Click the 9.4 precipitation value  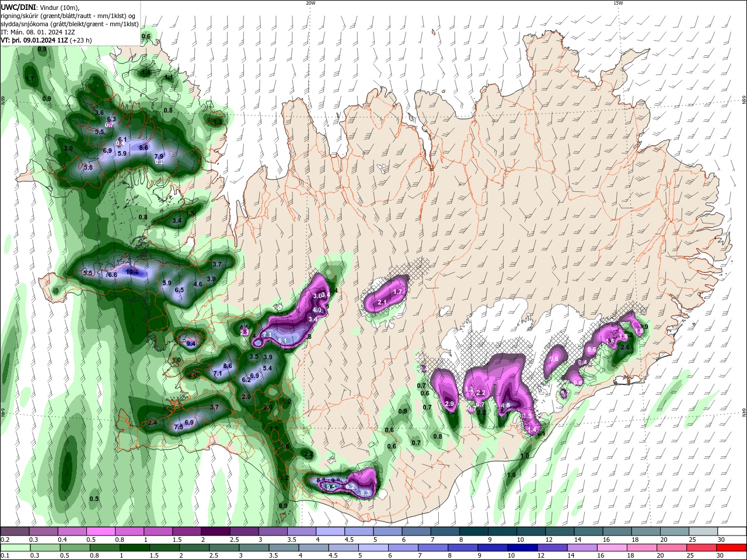tap(191, 344)
